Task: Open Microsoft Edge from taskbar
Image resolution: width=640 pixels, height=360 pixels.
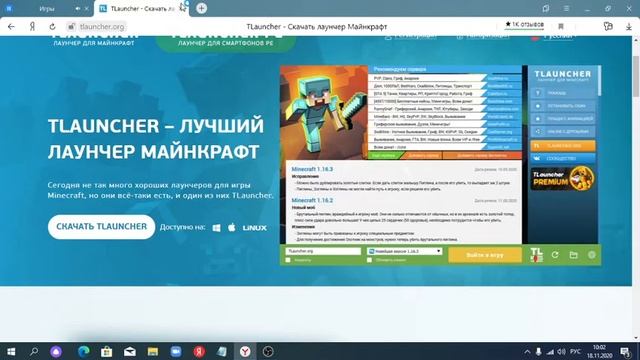Action: click(x=84, y=351)
